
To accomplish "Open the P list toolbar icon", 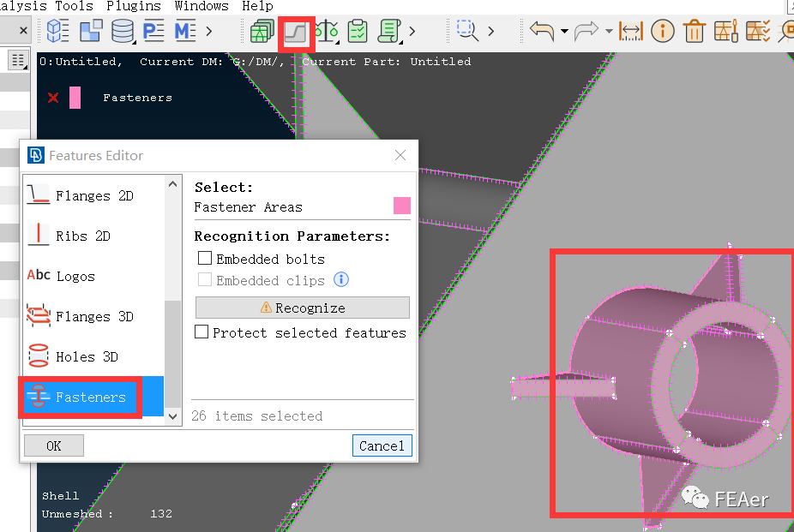I will (x=153, y=32).
